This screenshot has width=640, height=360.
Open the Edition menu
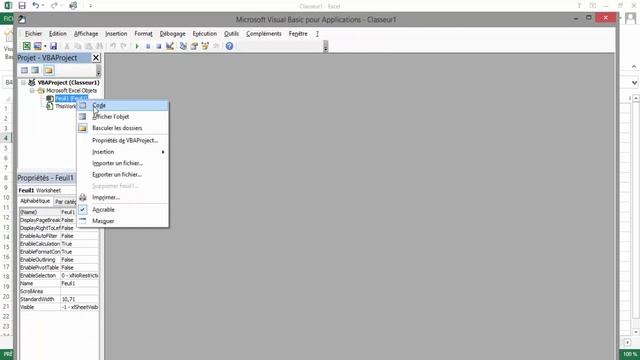coord(58,34)
